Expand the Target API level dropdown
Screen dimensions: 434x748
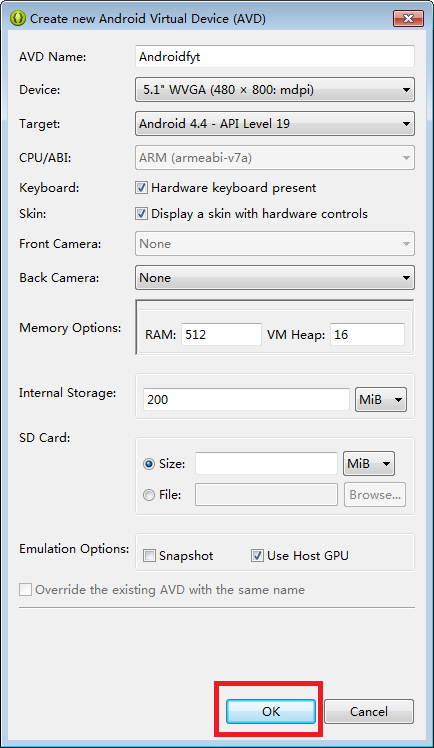point(275,124)
